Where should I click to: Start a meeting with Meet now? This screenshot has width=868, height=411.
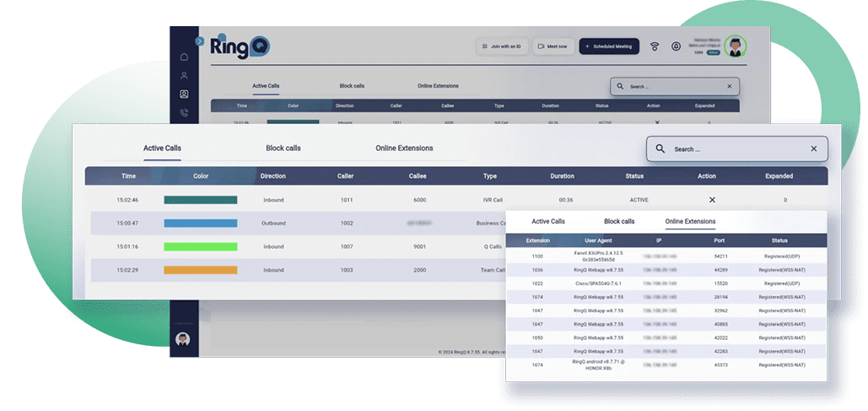(x=552, y=46)
